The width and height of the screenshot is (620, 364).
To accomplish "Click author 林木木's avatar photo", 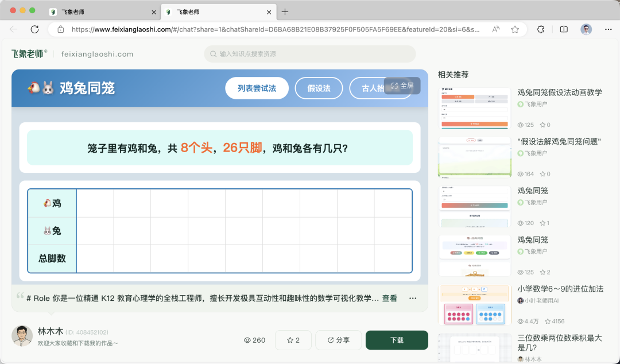I will tap(22, 336).
